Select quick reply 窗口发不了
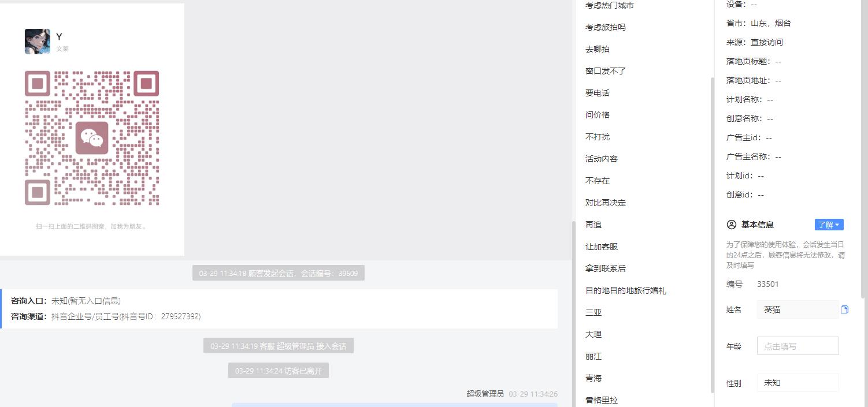This screenshot has width=868, height=407. (606, 71)
